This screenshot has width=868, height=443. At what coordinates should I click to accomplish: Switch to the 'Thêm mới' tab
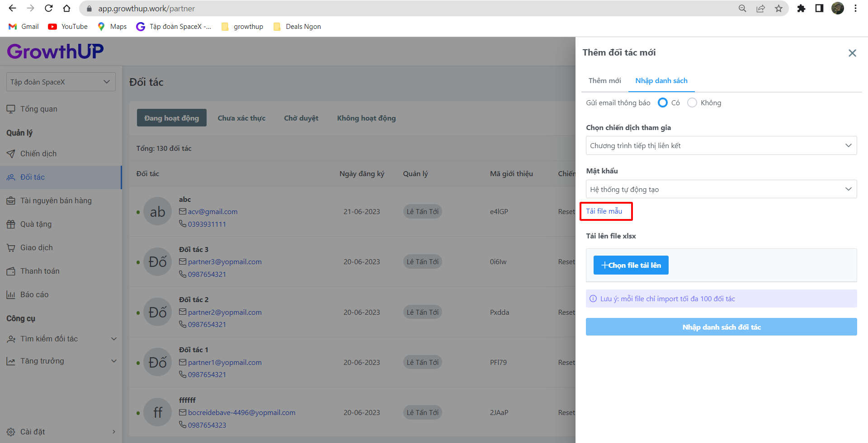pos(604,81)
